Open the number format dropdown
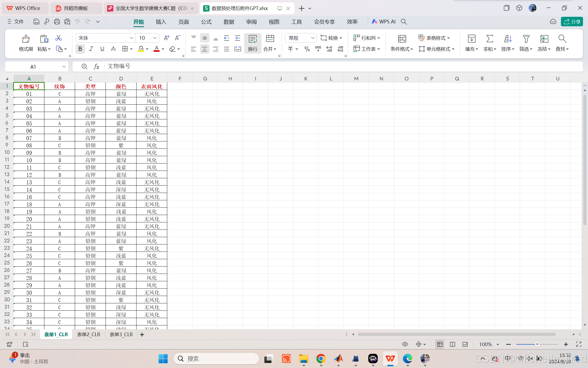This screenshot has width=588, height=368. pos(313,38)
